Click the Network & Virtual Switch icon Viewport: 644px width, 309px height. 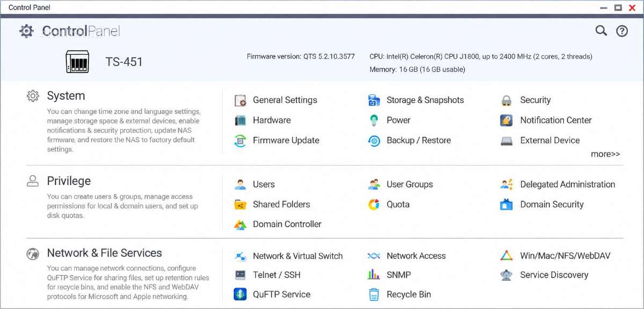click(240, 256)
